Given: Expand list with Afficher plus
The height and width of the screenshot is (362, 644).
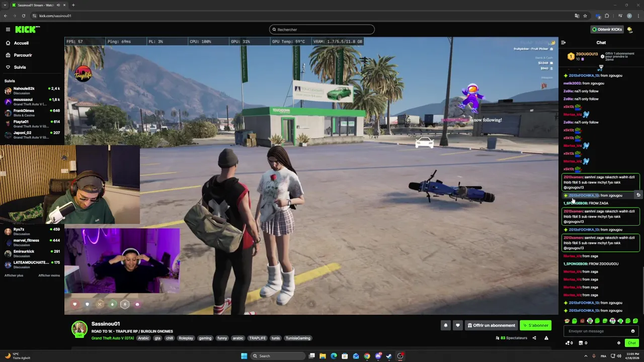Looking at the screenshot, I should tap(14, 276).
